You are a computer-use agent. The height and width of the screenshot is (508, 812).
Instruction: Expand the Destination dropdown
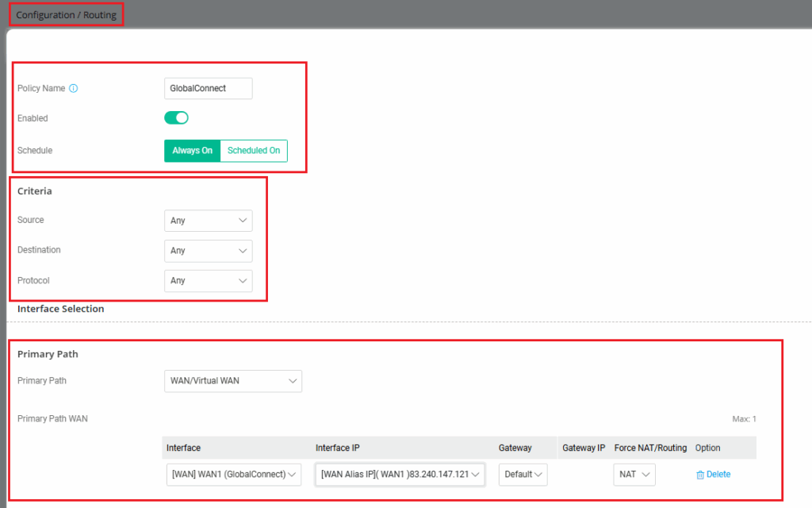click(208, 251)
